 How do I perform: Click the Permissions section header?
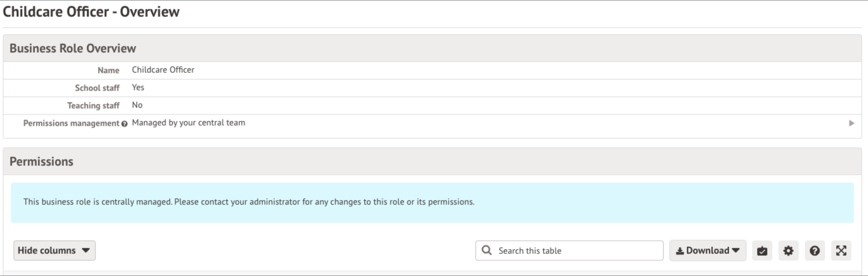(41, 162)
